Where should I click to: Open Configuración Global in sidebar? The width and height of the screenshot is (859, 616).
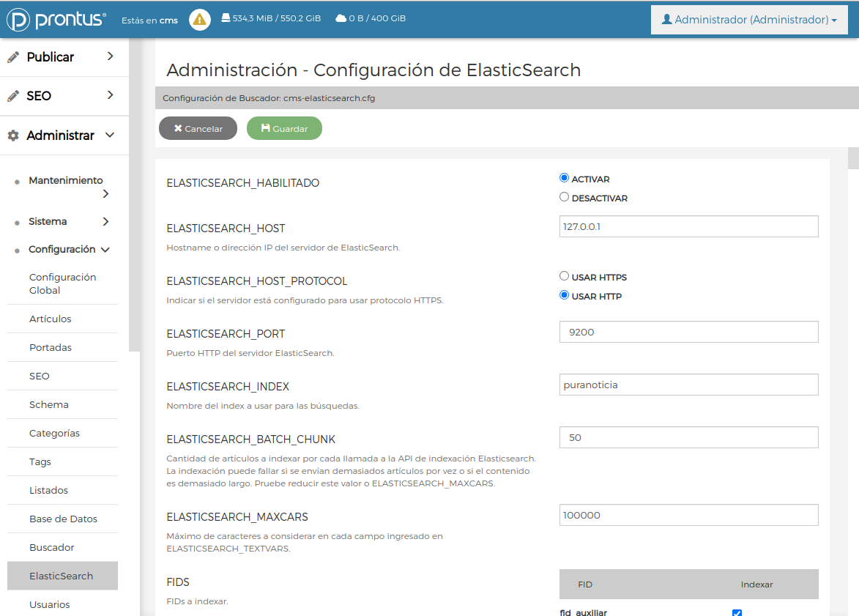click(62, 284)
